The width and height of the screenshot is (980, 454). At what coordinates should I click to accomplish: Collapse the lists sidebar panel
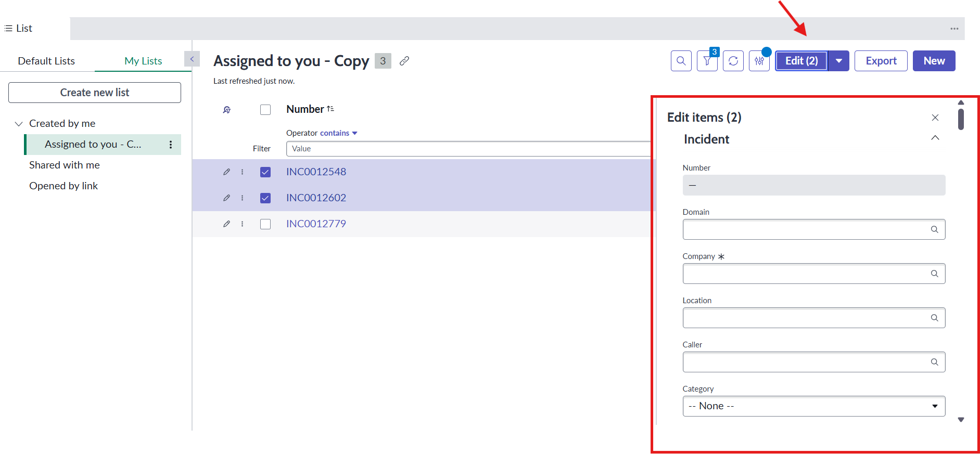coord(192,59)
